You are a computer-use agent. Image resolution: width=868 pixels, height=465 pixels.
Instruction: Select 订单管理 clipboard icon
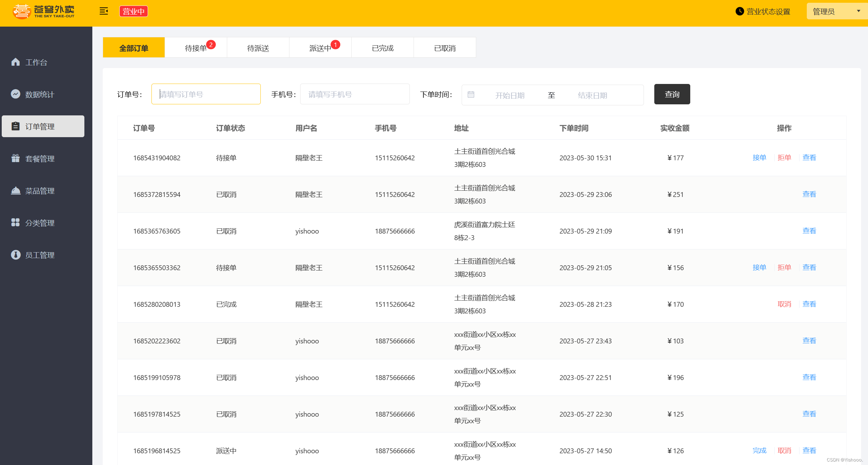point(16,126)
